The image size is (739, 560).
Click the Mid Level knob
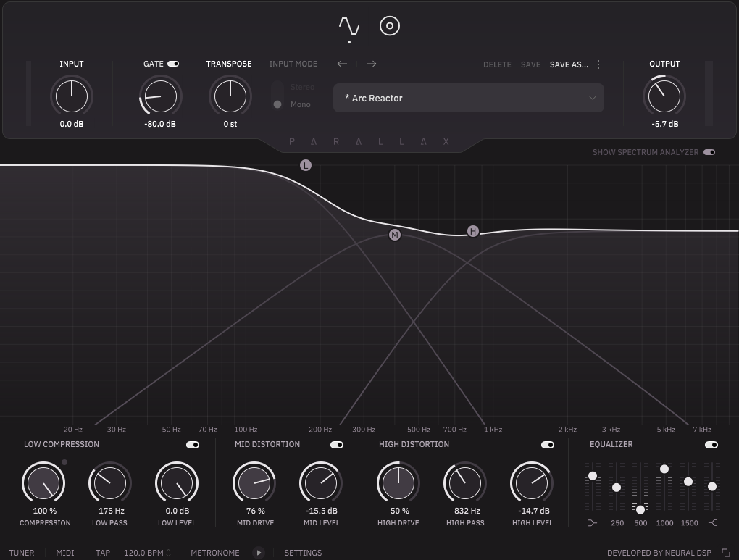click(x=321, y=483)
